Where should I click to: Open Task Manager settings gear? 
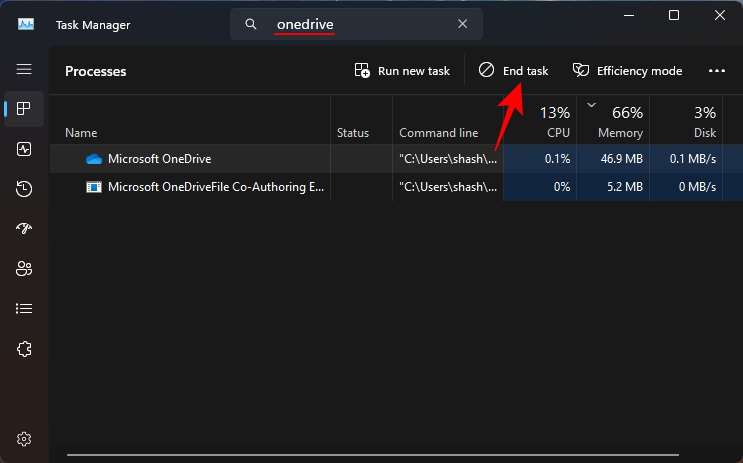(x=24, y=439)
